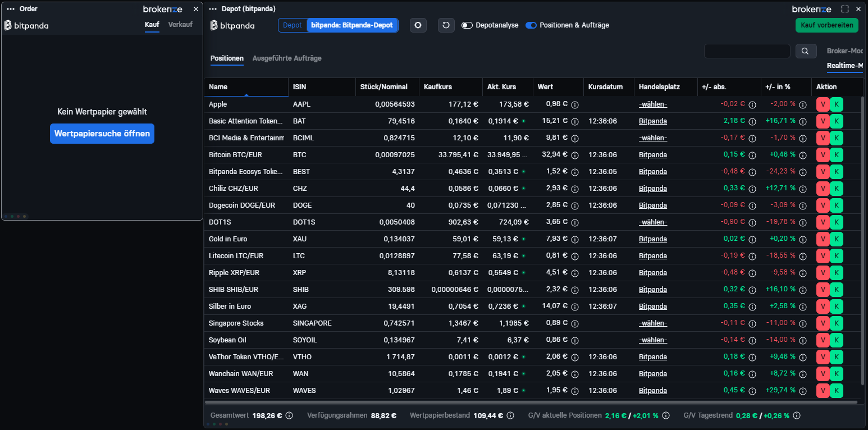The image size is (868, 430).
Task: Choose Handelsplatz for DOT1S via -wählen-
Action: coord(653,222)
